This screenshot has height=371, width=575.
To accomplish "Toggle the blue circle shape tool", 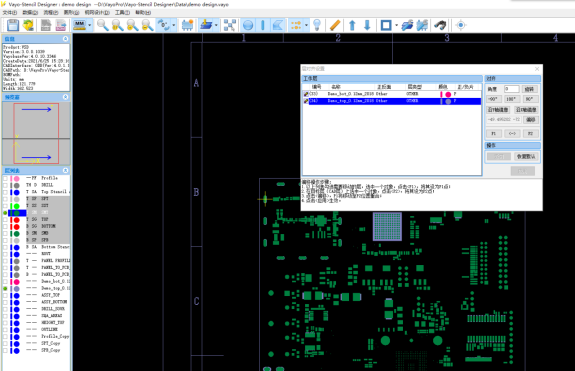I will click(248, 25).
